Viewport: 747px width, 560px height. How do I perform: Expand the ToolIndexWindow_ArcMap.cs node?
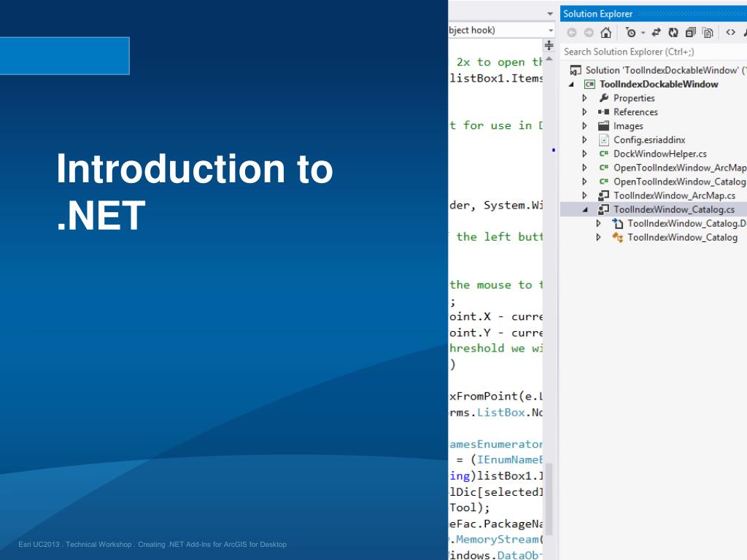click(x=585, y=195)
